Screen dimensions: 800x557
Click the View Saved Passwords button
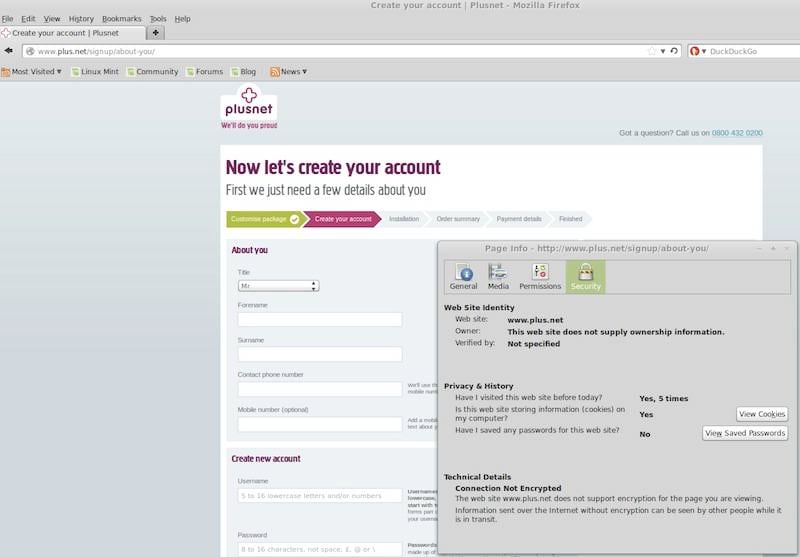pos(745,433)
